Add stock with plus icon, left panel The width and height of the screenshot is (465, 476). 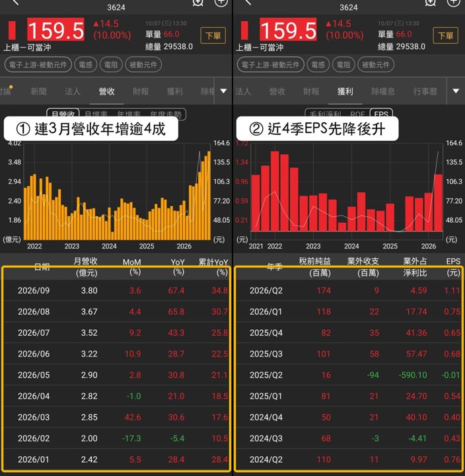point(221,3)
